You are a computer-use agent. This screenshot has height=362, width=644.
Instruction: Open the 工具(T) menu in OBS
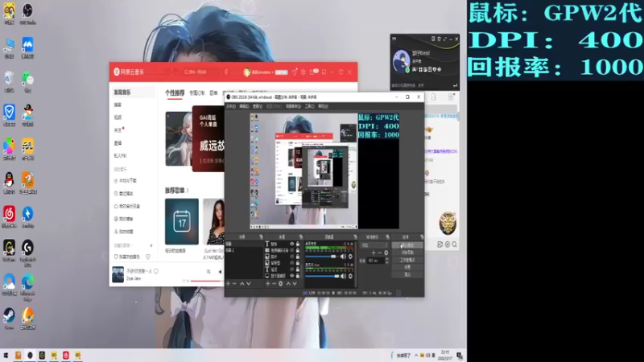coord(309,106)
